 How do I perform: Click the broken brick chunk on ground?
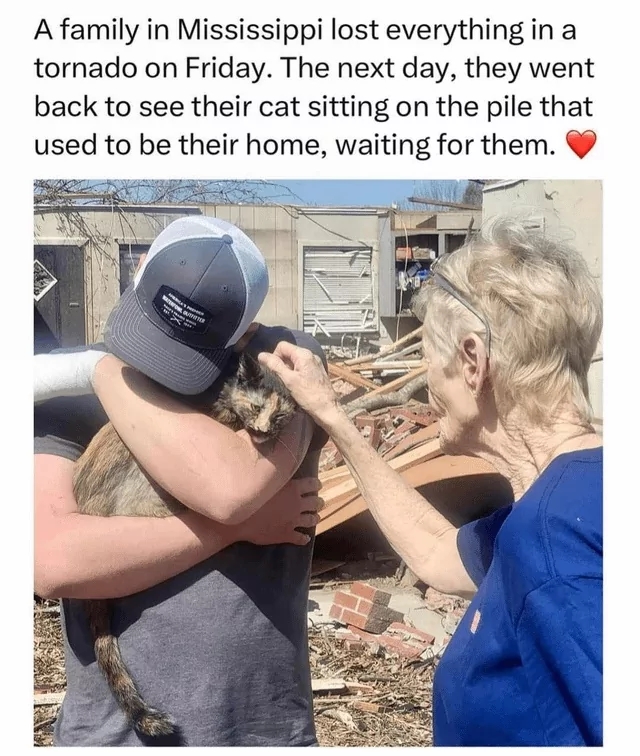pos(369,608)
